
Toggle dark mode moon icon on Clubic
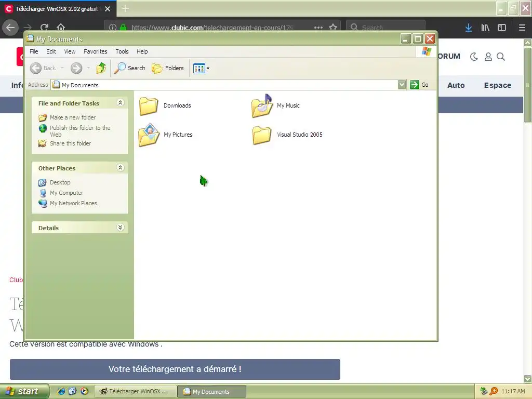pyautogui.click(x=474, y=57)
